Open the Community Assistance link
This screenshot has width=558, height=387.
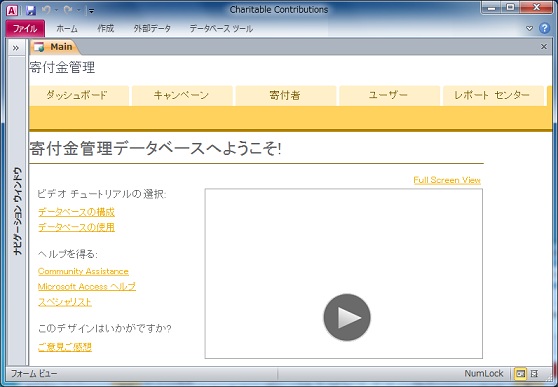pos(83,271)
